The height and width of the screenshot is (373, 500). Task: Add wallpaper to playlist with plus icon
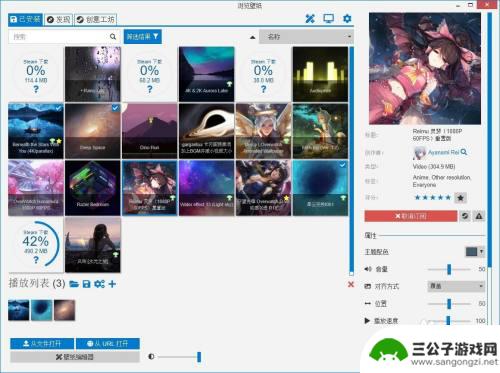click(x=112, y=284)
